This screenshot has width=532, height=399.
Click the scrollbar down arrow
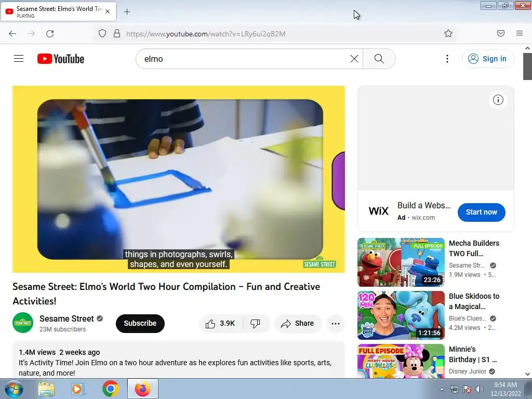coord(527,374)
